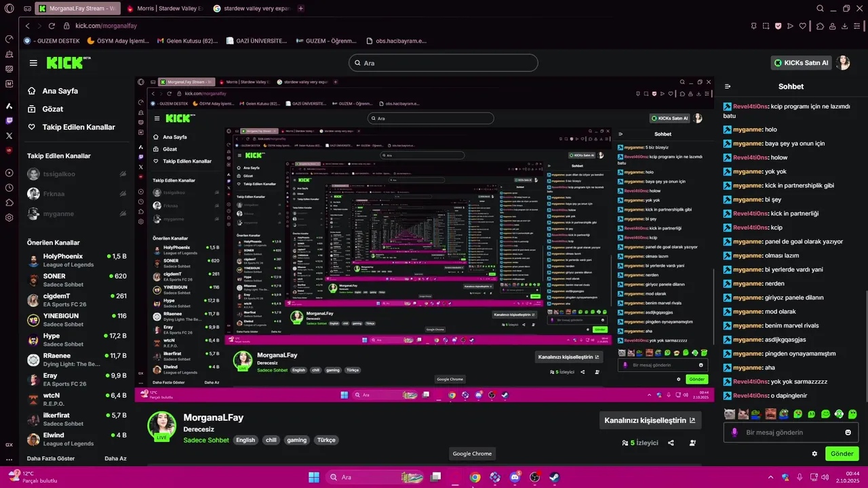Open Sadece Sohbet category link under MorganaLFay
This screenshot has width=868, height=488.
(206, 440)
